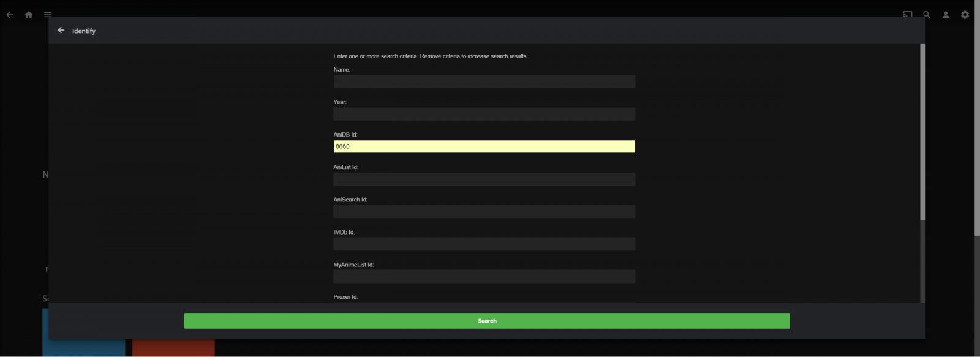Click the red thumbnail behind the dialog
The height and width of the screenshot is (357, 980).
(173, 347)
